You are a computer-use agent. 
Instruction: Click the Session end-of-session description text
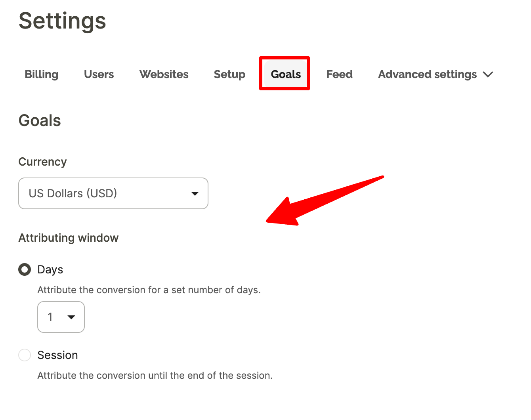155,375
